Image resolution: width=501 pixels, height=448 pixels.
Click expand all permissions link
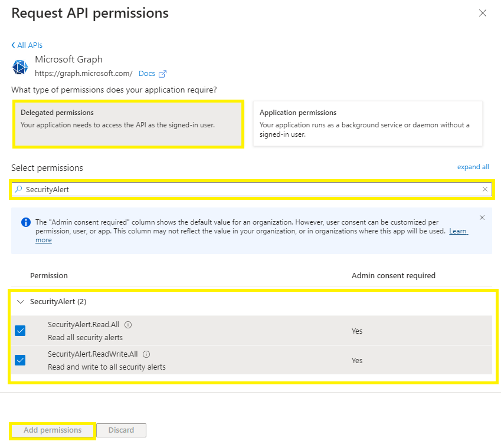473,167
